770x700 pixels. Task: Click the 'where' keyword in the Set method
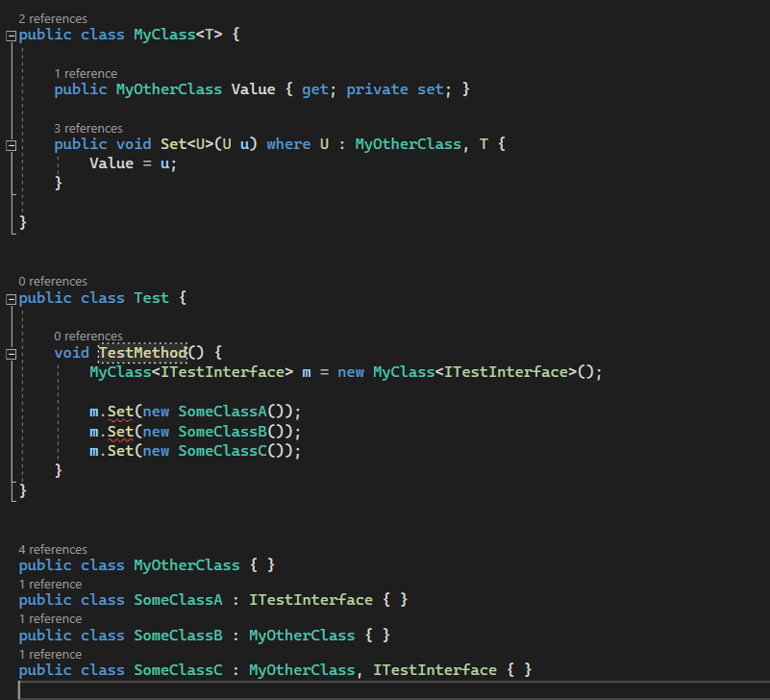coord(288,144)
